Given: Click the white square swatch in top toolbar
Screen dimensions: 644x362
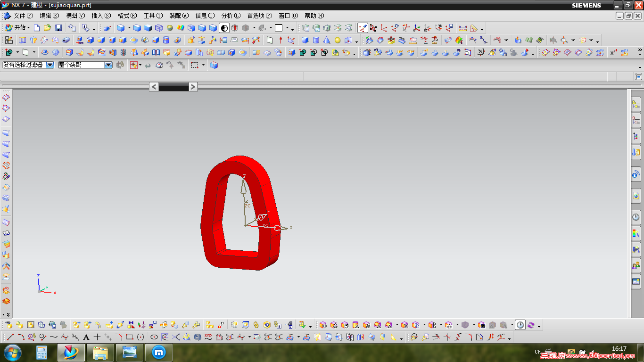Looking at the screenshot, I should (279, 28).
